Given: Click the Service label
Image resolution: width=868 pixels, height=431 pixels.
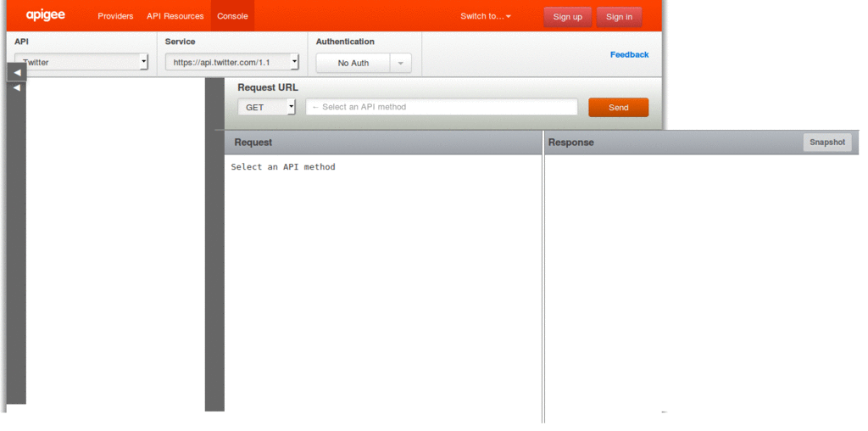Looking at the screenshot, I should 180,42.
